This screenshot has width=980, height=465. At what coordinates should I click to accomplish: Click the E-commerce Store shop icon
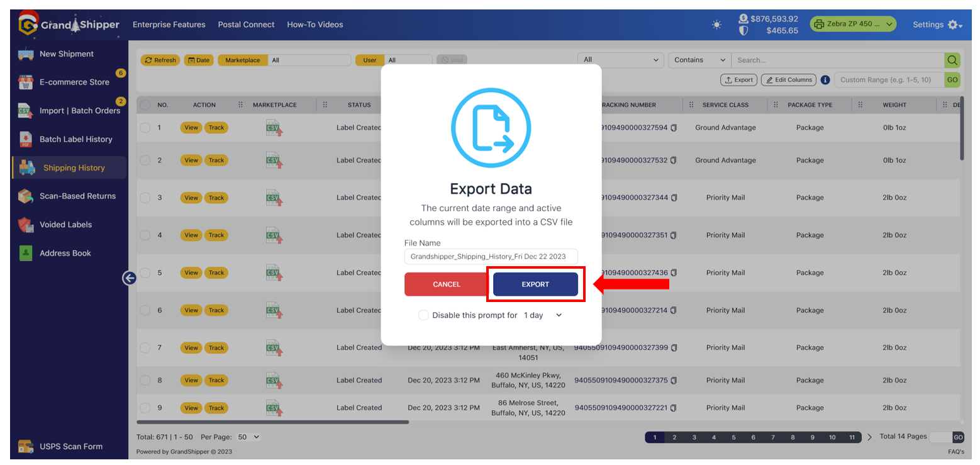pyautogui.click(x=26, y=82)
